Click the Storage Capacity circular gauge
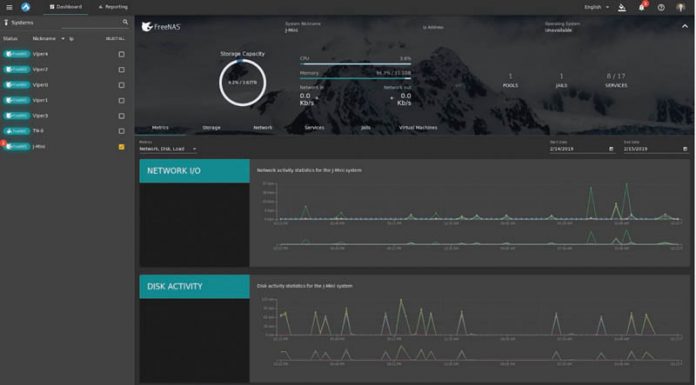This screenshot has width=696, height=385. (x=242, y=83)
